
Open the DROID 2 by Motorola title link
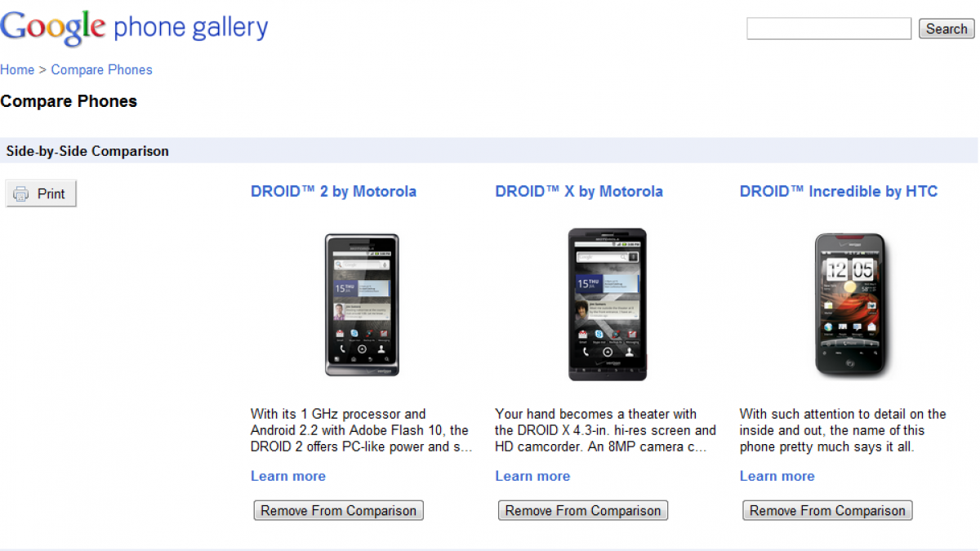point(333,192)
